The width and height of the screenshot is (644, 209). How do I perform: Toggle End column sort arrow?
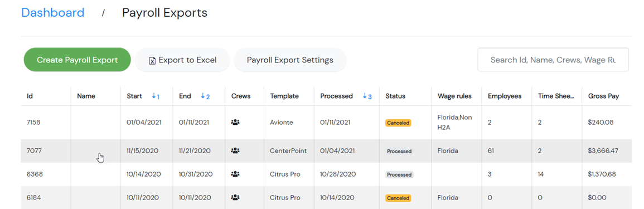(205, 96)
